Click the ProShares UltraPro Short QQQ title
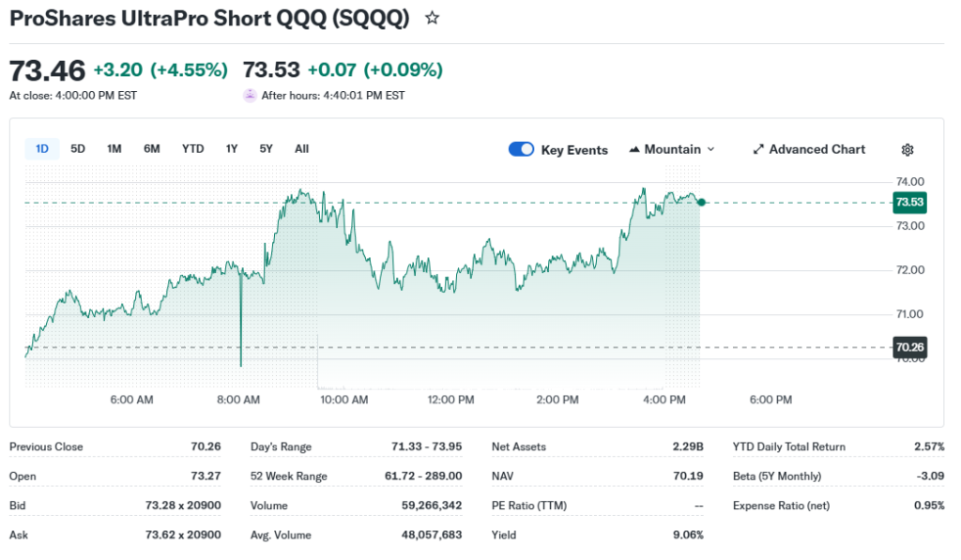Image resolution: width=961 pixels, height=560 pixels. click(209, 18)
